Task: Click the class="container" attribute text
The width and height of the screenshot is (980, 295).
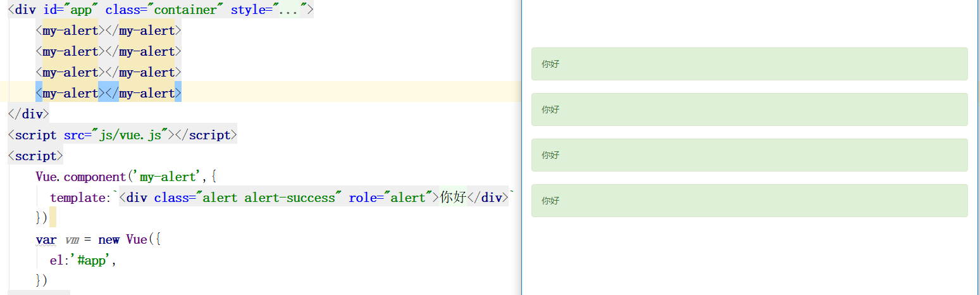Action: (164, 9)
